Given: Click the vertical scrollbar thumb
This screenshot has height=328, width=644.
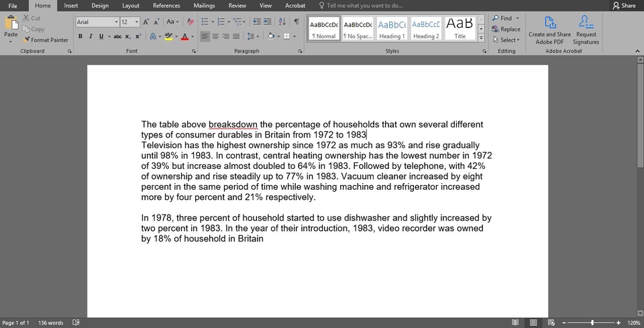Looking at the screenshot, I should click(640, 115).
